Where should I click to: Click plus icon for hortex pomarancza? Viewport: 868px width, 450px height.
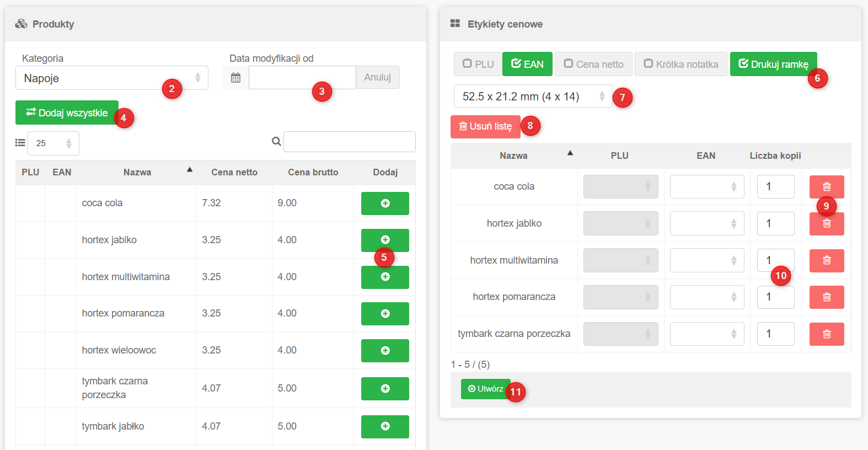point(385,314)
